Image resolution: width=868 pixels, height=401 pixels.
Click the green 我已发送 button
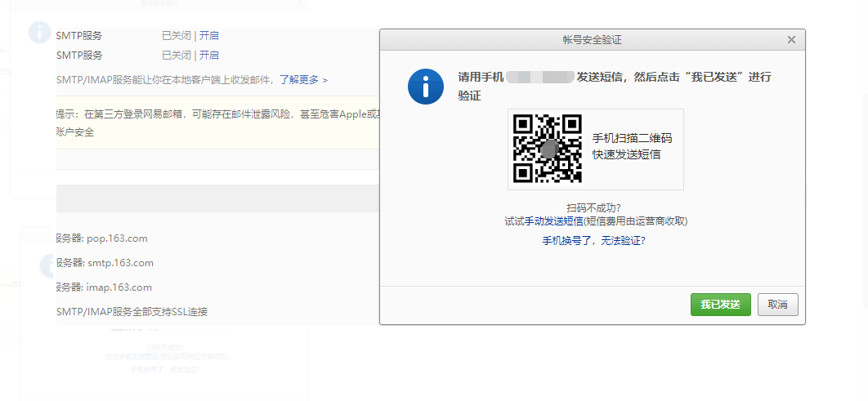click(x=720, y=305)
